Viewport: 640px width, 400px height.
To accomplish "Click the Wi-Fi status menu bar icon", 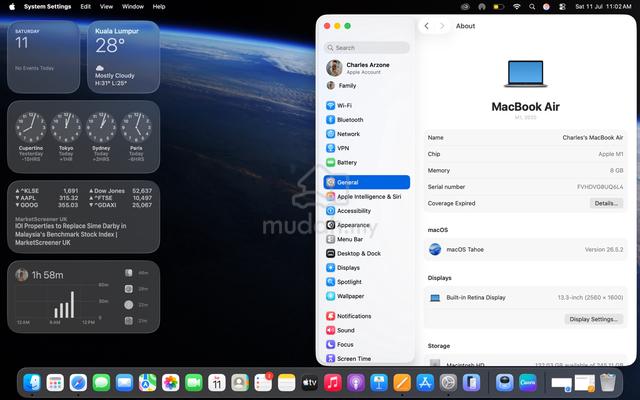I will point(517,7).
